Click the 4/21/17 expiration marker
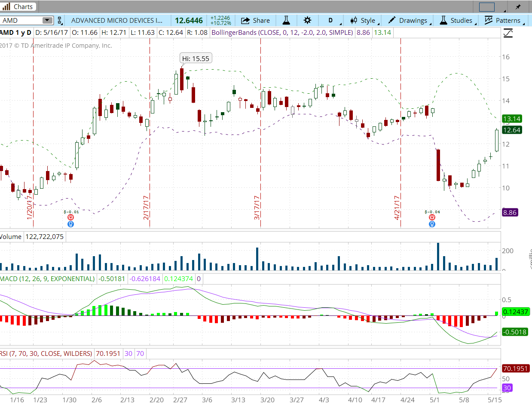The height and width of the screenshot is (404, 532). coord(397,208)
